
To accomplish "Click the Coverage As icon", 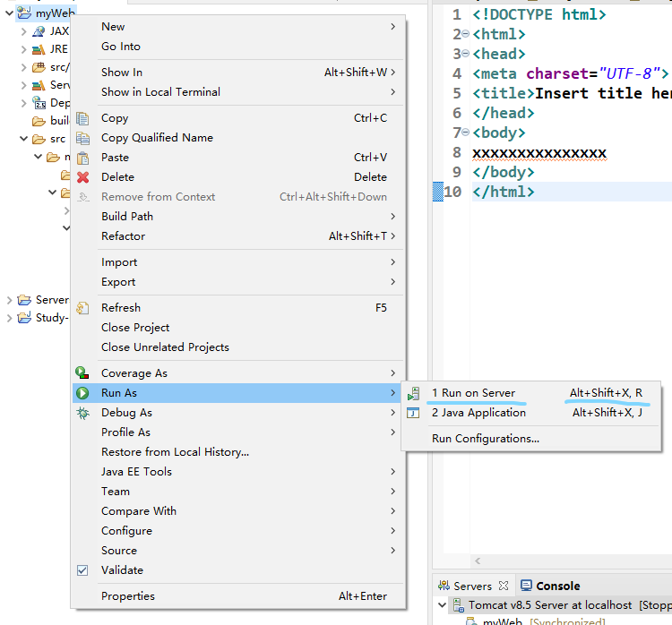I will click(x=82, y=373).
